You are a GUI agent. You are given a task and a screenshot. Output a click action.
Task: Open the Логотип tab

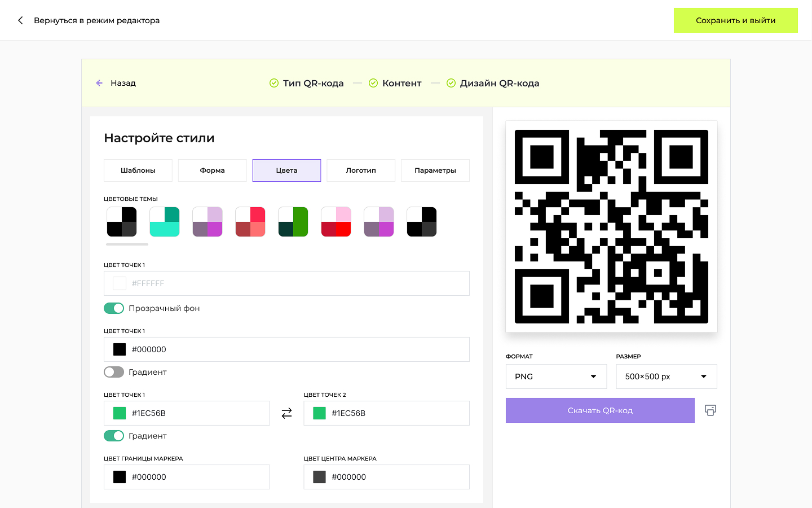(361, 170)
